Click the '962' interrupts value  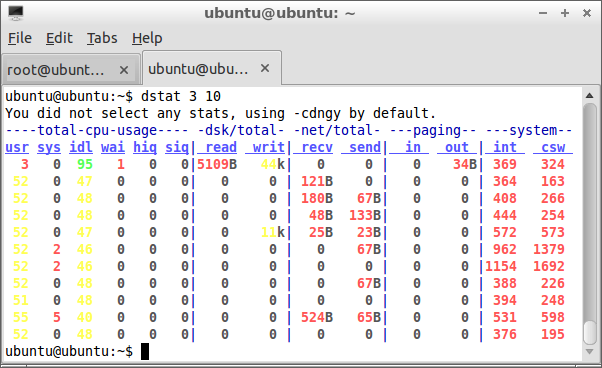tap(505, 249)
